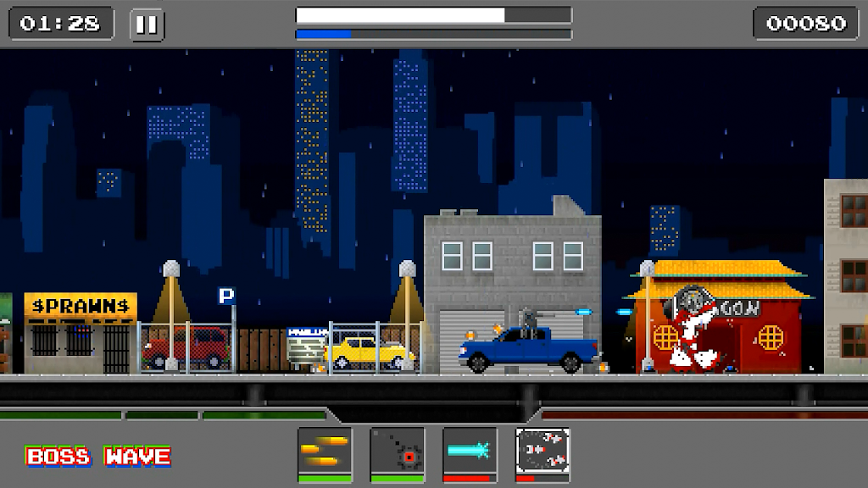Click the cyan laser projectile near truck
The width and height of the screenshot is (868, 488).
pos(625,312)
